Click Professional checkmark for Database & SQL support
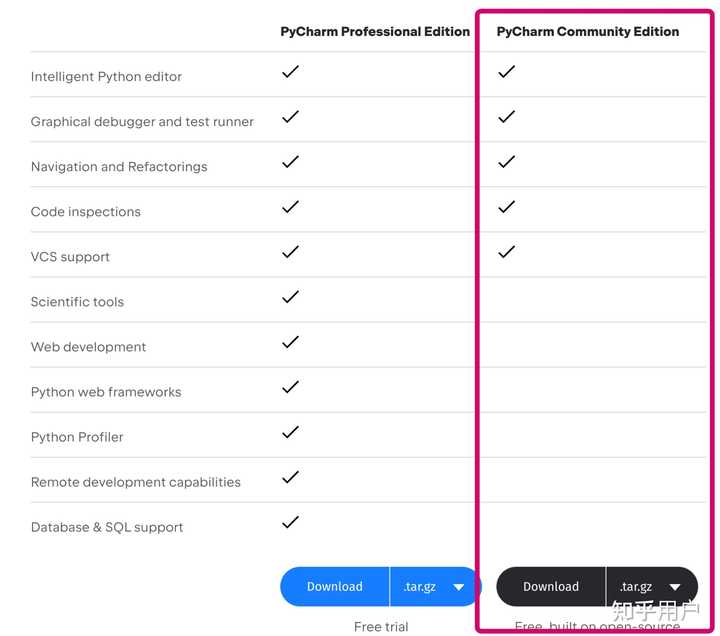The width and height of the screenshot is (720, 636). coord(290,522)
